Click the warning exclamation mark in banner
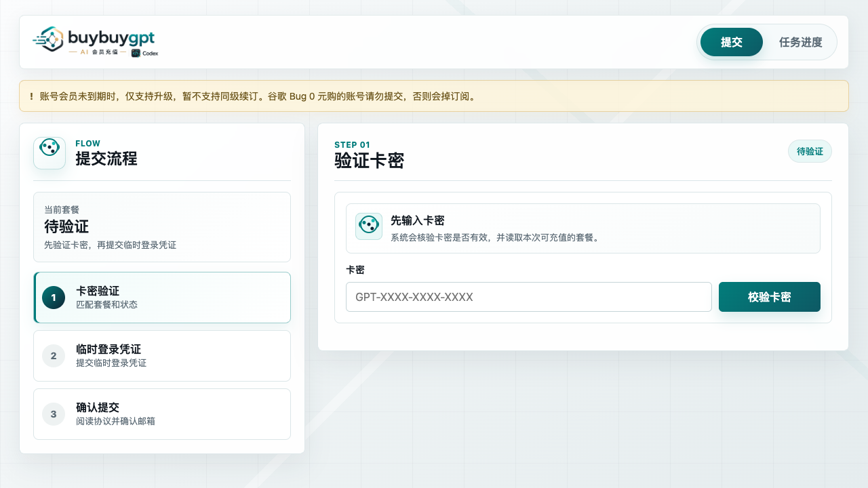The height and width of the screenshot is (488, 868). point(31,96)
